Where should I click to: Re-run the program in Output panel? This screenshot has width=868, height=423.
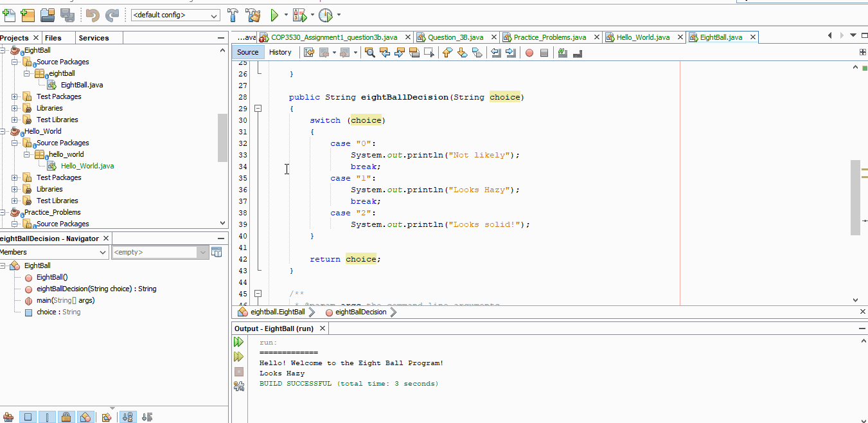coord(238,342)
